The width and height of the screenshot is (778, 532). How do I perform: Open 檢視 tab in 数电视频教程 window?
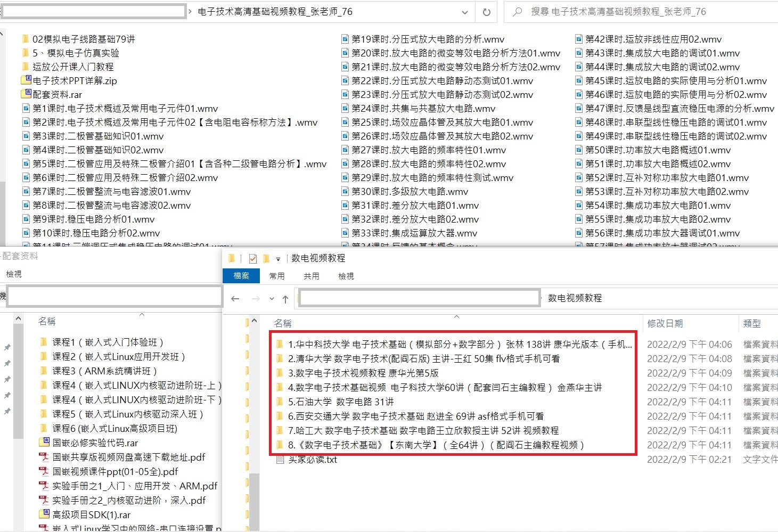346,276
